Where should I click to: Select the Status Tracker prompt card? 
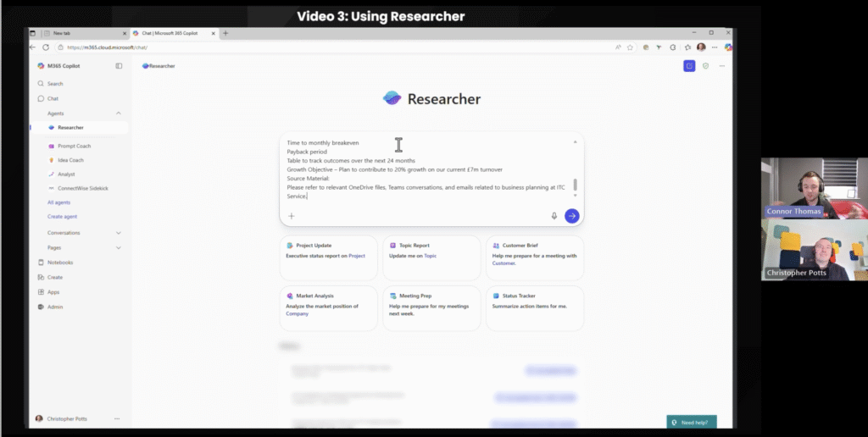(x=535, y=308)
